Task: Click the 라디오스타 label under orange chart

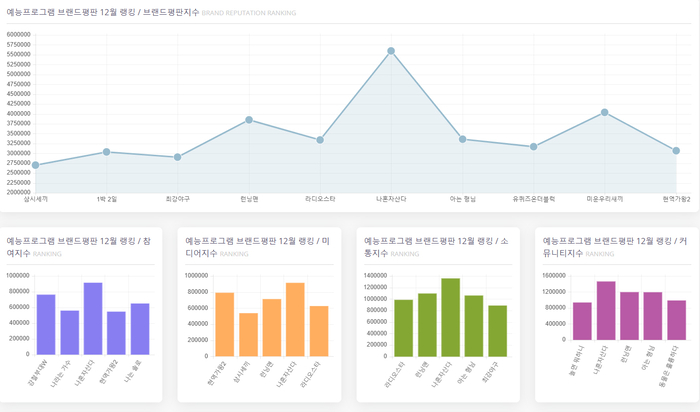Action: [309, 373]
